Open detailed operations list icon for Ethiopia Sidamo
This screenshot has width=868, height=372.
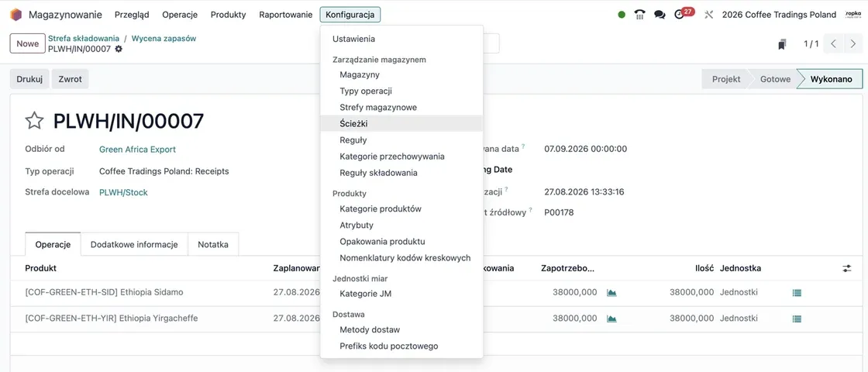point(797,293)
